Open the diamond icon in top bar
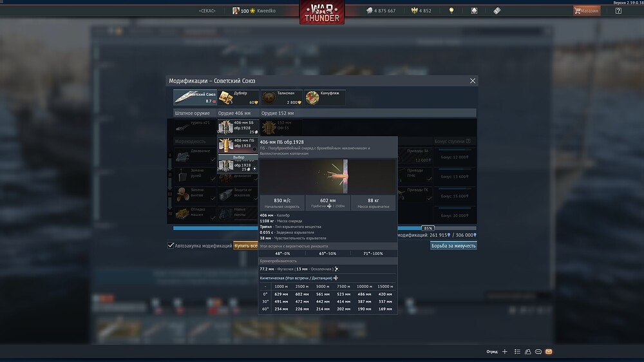The height and width of the screenshot is (362, 644). [474, 11]
